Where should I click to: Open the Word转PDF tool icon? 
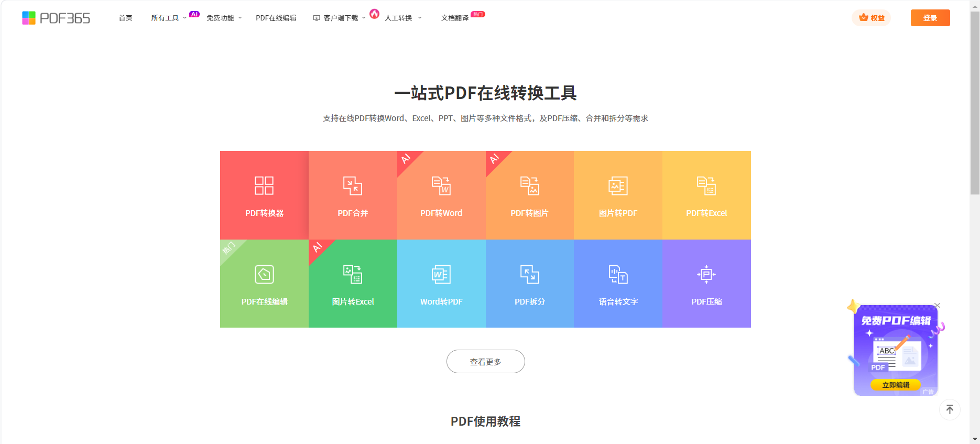click(x=441, y=274)
